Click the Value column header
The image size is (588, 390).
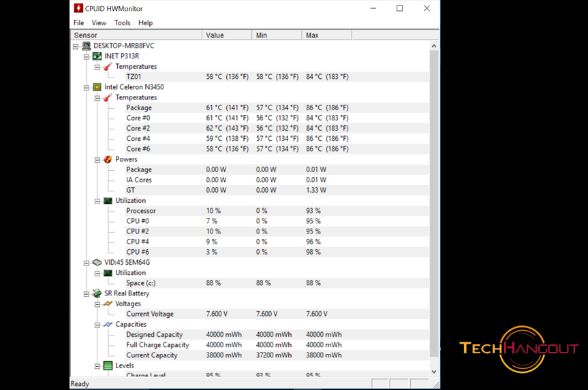[x=227, y=35]
